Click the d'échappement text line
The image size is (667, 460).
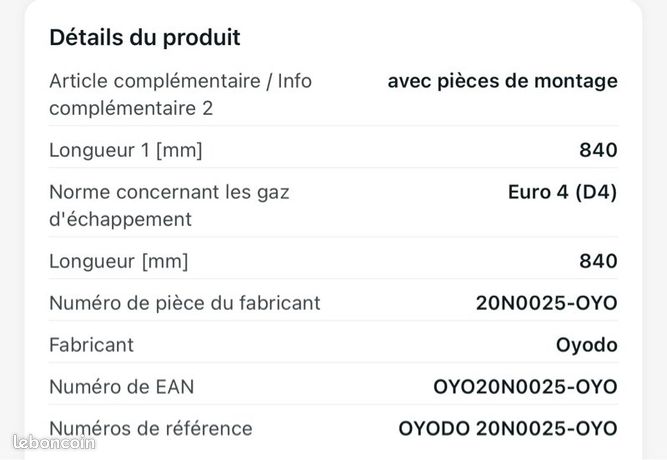tap(120, 220)
